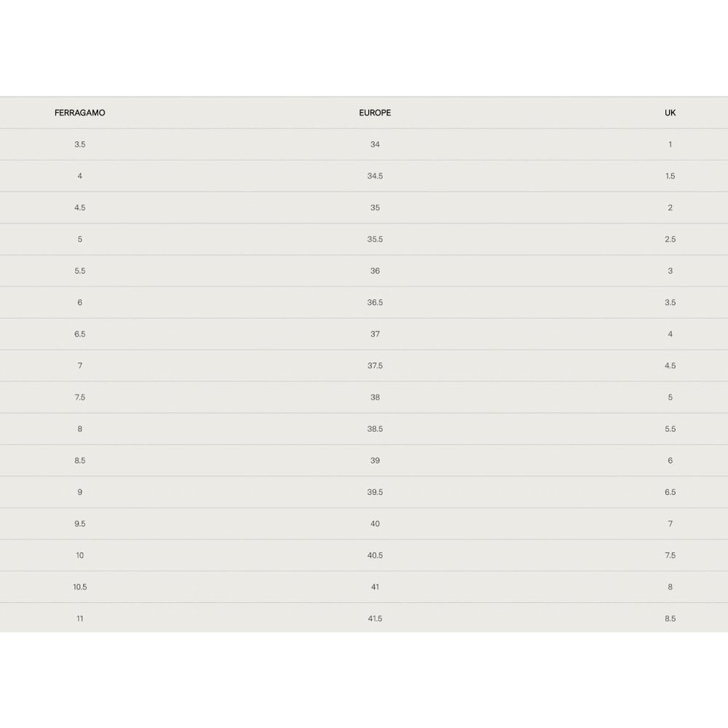Select Ferragamo size 6 cell
Image resolution: width=728 pixels, height=728 pixels.
coord(79,302)
